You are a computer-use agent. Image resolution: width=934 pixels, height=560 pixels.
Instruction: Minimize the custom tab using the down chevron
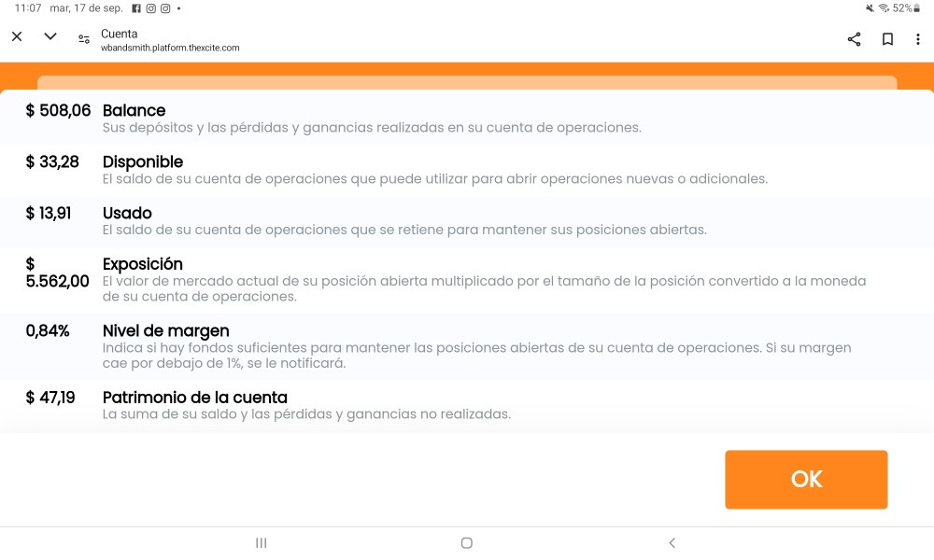(x=50, y=37)
